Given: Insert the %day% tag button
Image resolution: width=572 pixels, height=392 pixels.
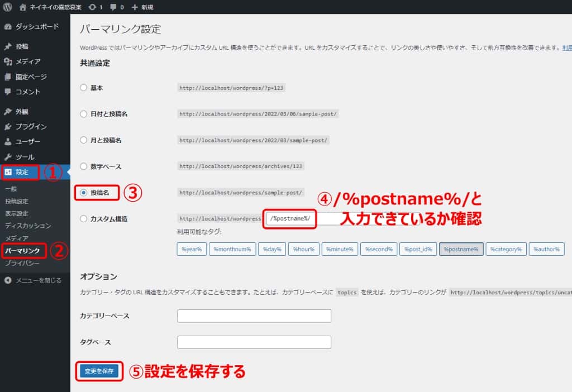Looking at the screenshot, I should tap(272, 250).
